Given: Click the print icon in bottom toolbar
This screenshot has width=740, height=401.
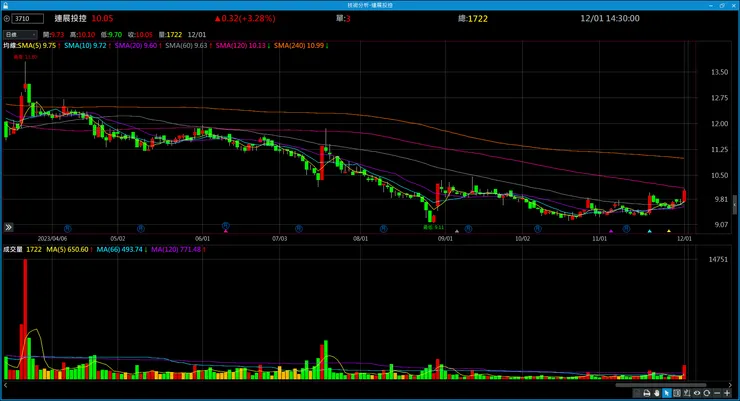Looking at the screenshot, I should [647, 393].
